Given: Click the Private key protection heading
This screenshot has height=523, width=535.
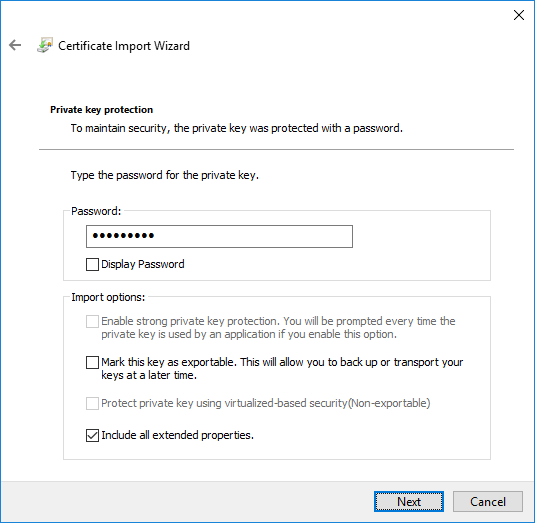Looking at the screenshot, I should tap(101, 110).
